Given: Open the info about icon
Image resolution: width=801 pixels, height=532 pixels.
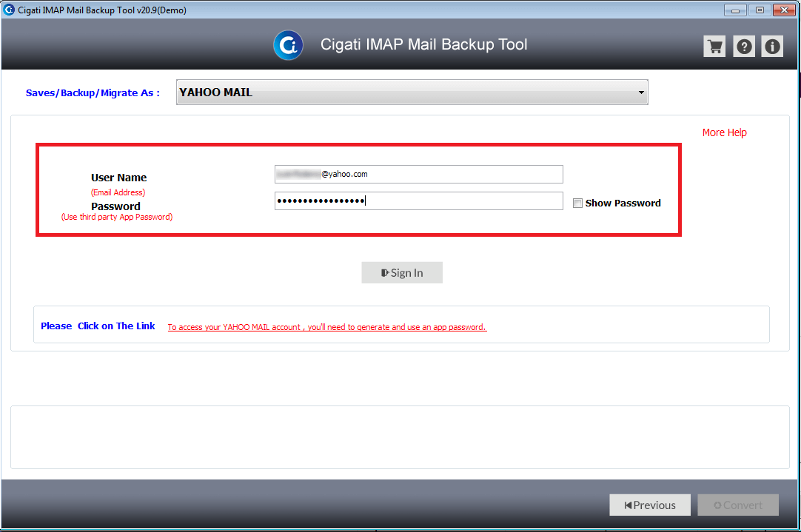Looking at the screenshot, I should coord(772,47).
